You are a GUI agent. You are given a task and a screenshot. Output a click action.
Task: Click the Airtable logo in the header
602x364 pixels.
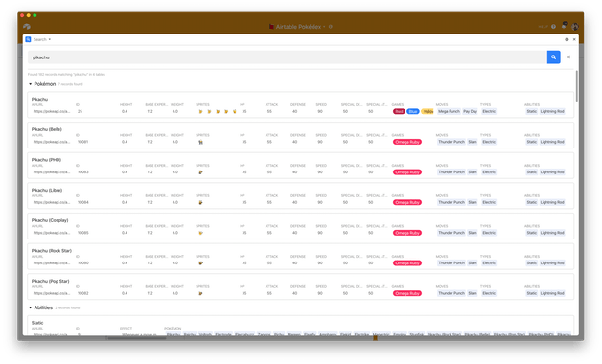27,27
